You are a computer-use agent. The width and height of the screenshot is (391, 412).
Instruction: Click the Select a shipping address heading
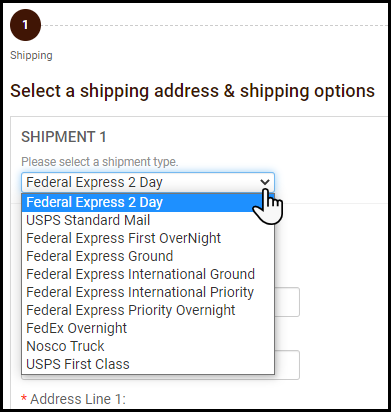coord(192,91)
